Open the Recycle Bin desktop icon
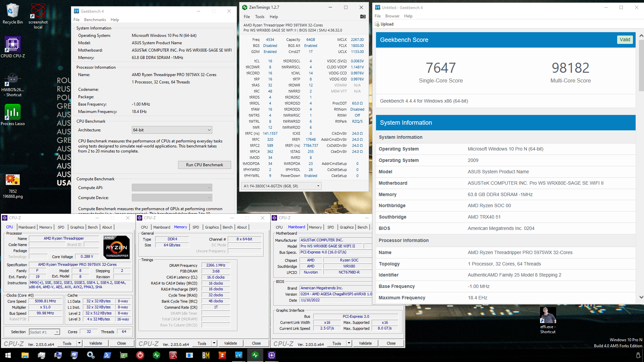Image resolution: width=644 pixels, height=362 pixels. (12, 13)
